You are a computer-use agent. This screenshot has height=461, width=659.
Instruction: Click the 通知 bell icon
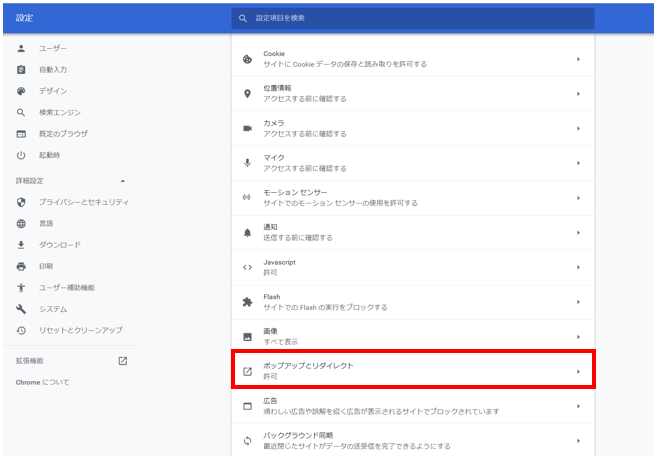click(x=247, y=232)
